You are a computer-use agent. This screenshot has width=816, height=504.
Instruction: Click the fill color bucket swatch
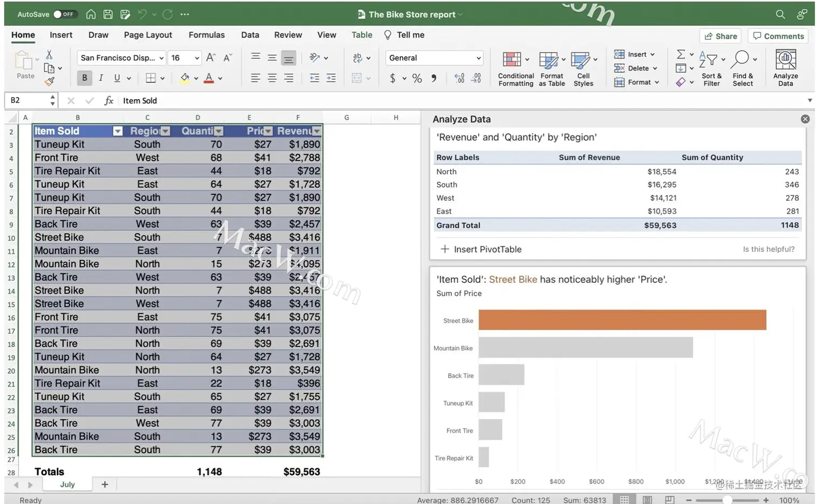185,78
